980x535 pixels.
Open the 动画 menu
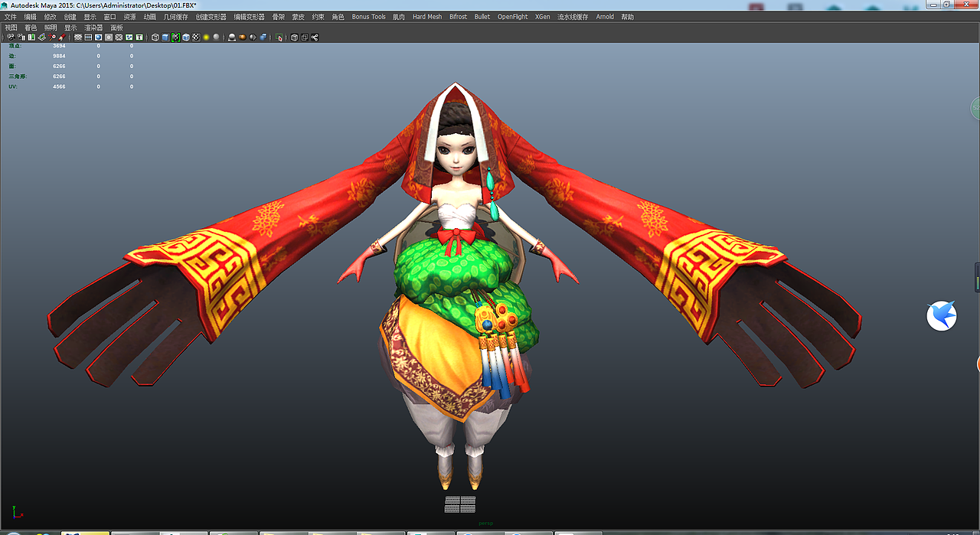point(150,17)
